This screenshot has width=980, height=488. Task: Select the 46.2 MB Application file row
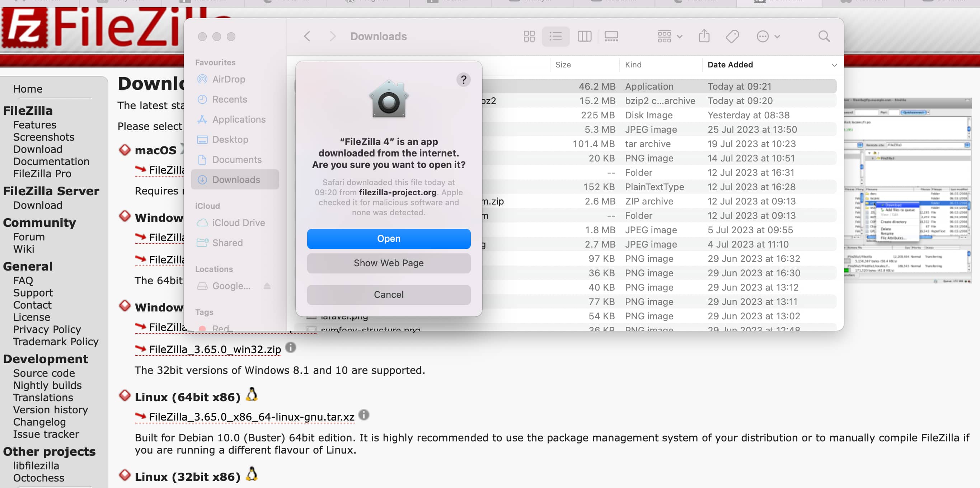tap(647, 86)
